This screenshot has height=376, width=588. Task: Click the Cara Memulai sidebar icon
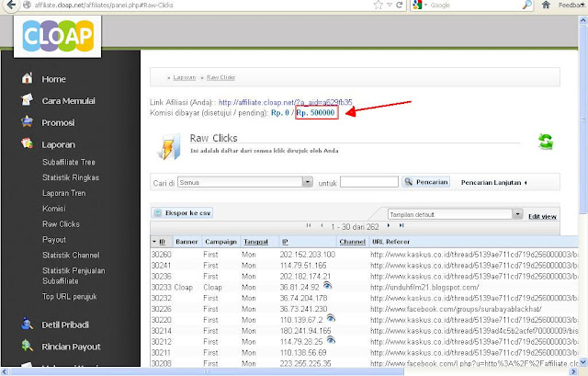(27, 100)
